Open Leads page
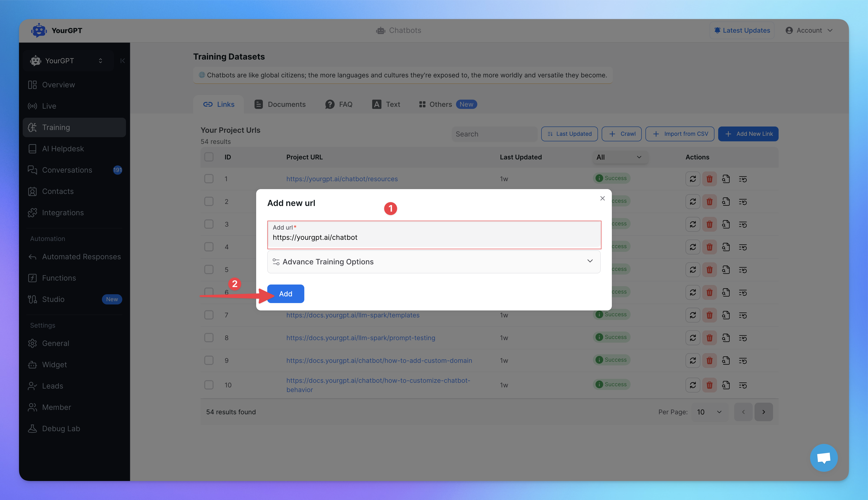 [x=74, y=386]
